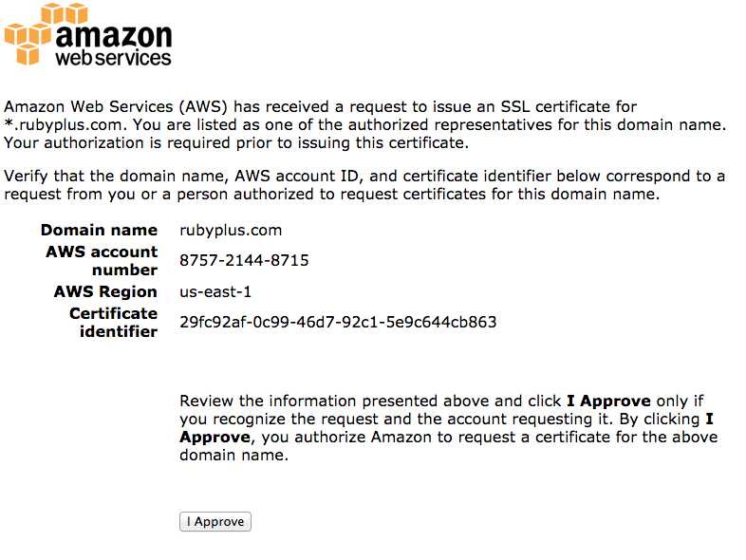This screenshot has height=560, width=746.
Task: Click the paragraph beginning 'Review the information presented'
Action: pos(446,427)
